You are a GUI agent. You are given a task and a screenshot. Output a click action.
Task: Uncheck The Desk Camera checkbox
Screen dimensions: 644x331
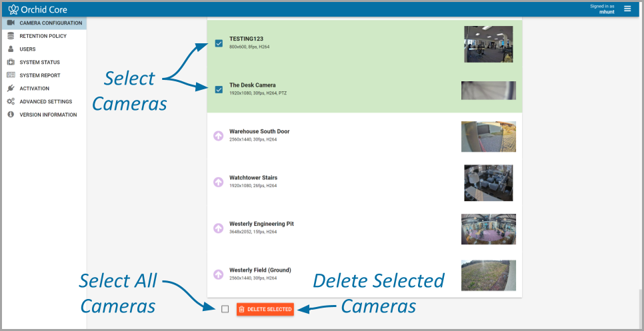coord(219,89)
